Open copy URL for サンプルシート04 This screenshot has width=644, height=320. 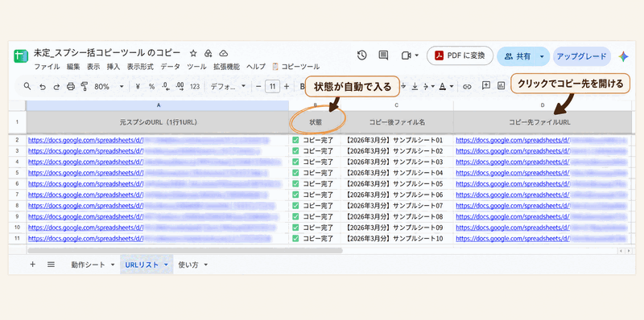pyautogui.click(x=513, y=173)
